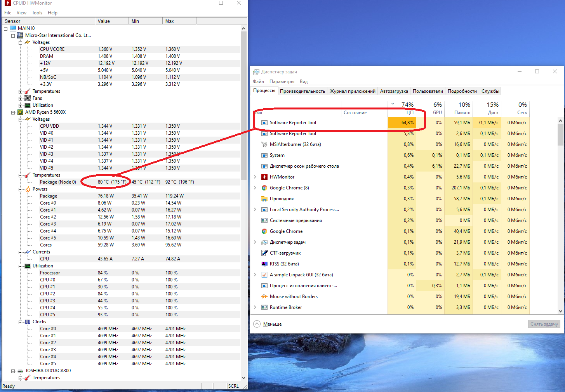Click the A simple Linpack GUI icon

click(x=264, y=275)
